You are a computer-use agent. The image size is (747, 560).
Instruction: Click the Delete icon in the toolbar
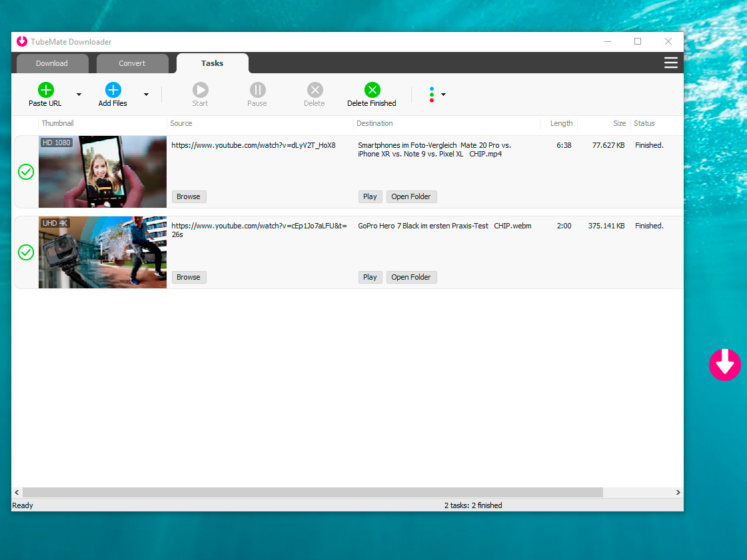click(314, 89)
